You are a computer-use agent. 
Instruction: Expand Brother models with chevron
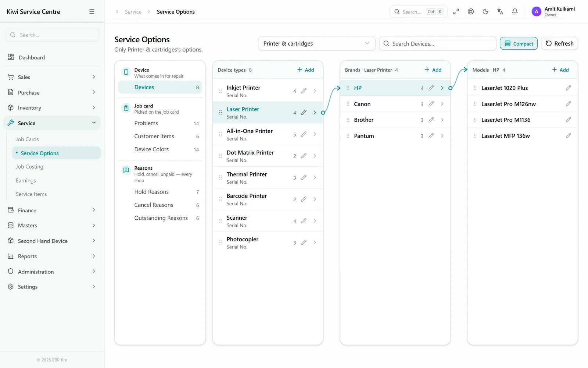click(x=442, y=120)
